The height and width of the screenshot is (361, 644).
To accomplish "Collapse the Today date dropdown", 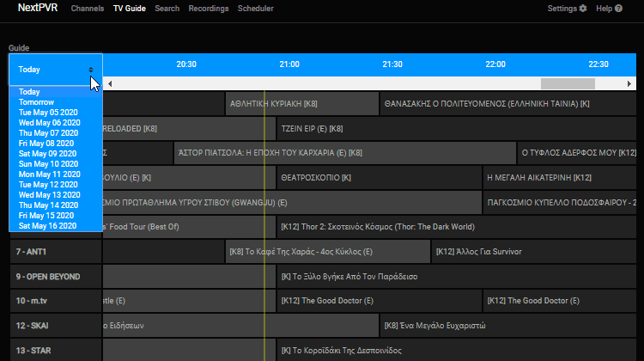I will 55,70.
